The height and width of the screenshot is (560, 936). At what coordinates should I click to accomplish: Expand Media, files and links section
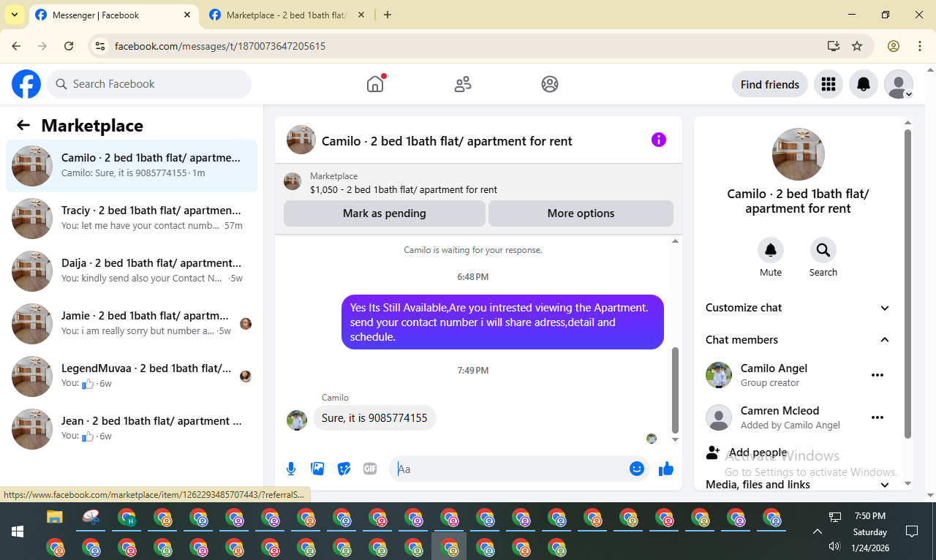[798, 485]
